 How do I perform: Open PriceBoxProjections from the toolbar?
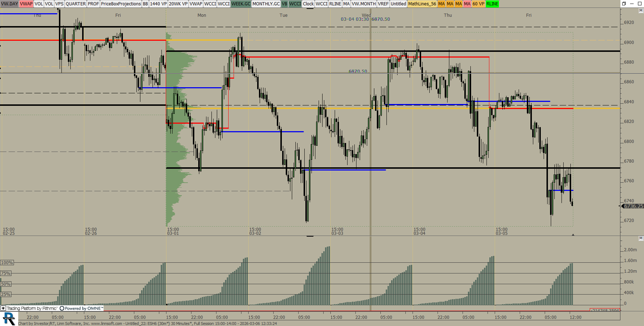(121, 4)
